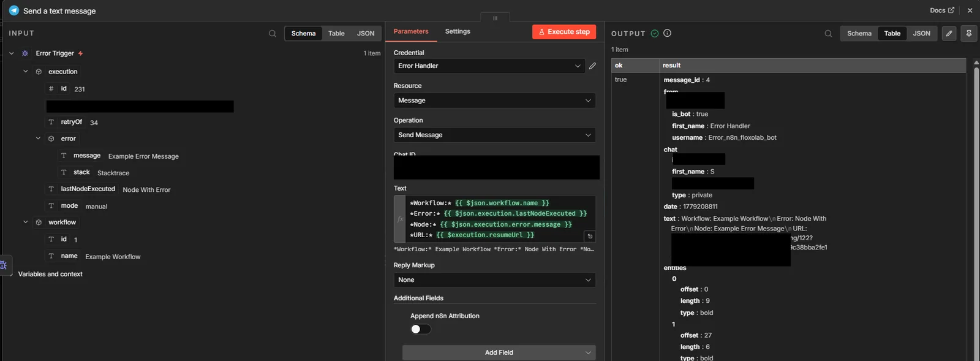The width and height of the screenshot is (980, 361).
Task: Select the OUTPUT Schema view tab
Action: point(859,34)
